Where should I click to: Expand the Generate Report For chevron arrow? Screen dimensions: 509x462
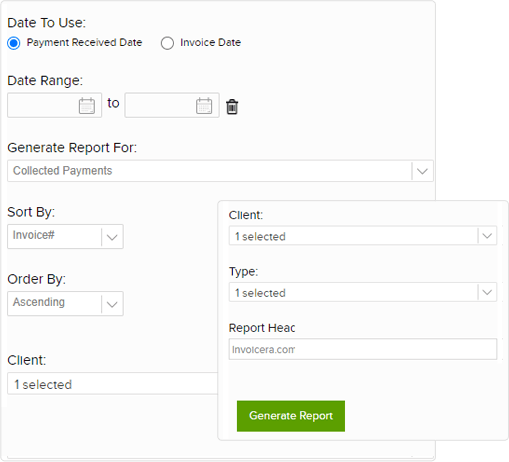point(422,171)
